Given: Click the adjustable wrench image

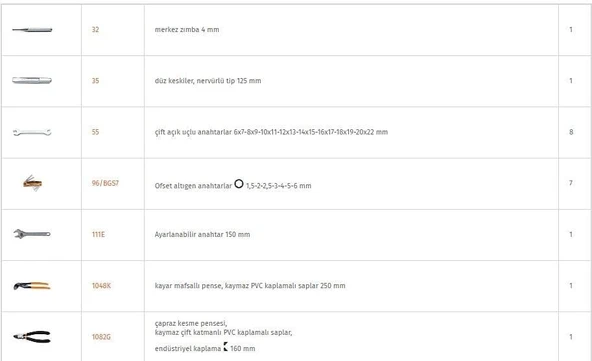Looking at the screenshot, I should (x=32, y=234).
